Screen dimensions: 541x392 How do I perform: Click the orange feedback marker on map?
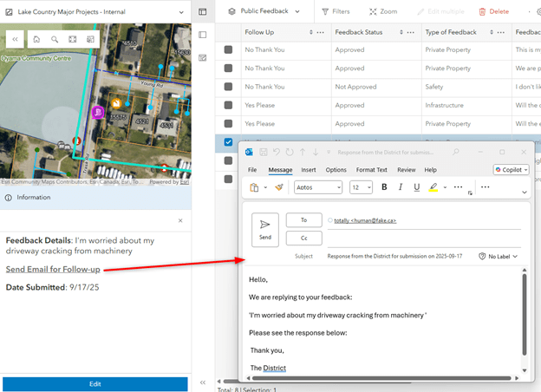[117, 103]
